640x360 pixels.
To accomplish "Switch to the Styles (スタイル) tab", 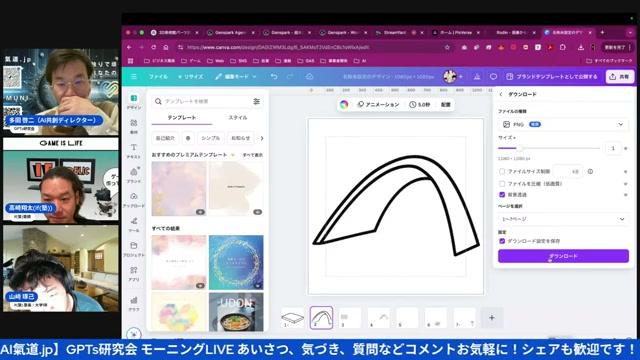I will 238,118.
